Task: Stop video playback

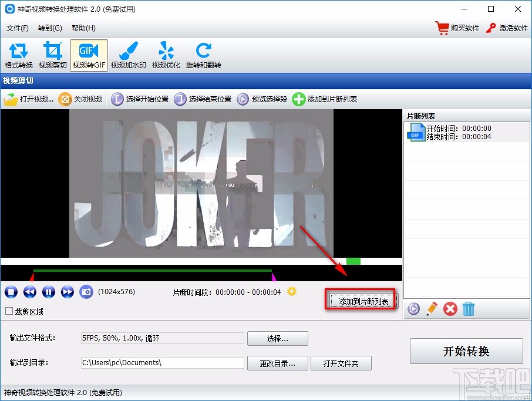Action: click(11, 292)
